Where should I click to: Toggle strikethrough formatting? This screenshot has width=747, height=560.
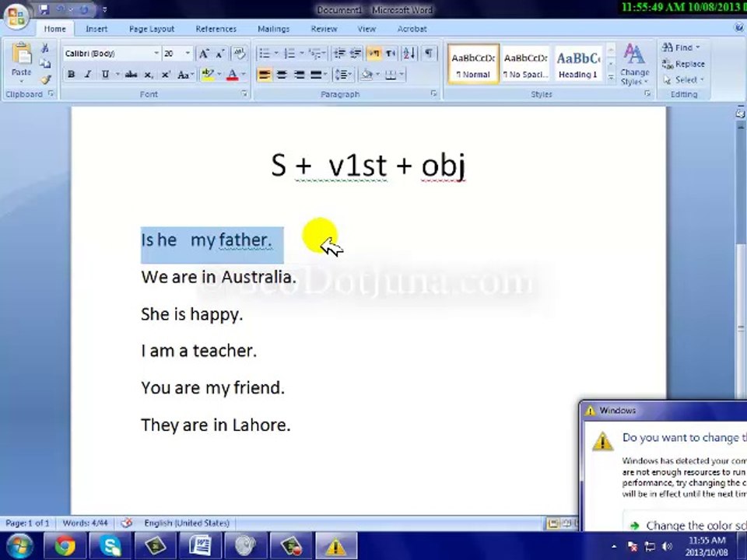pos(131,75)
